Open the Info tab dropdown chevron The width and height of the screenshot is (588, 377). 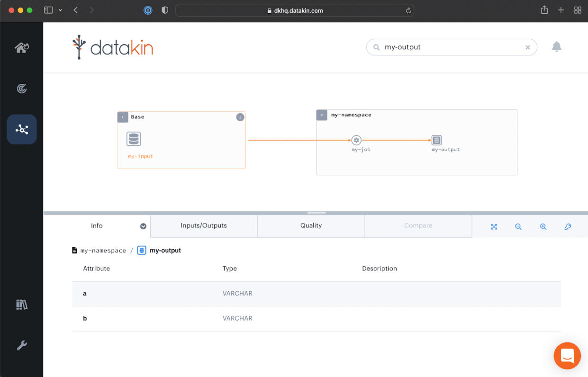coord(143,226)
